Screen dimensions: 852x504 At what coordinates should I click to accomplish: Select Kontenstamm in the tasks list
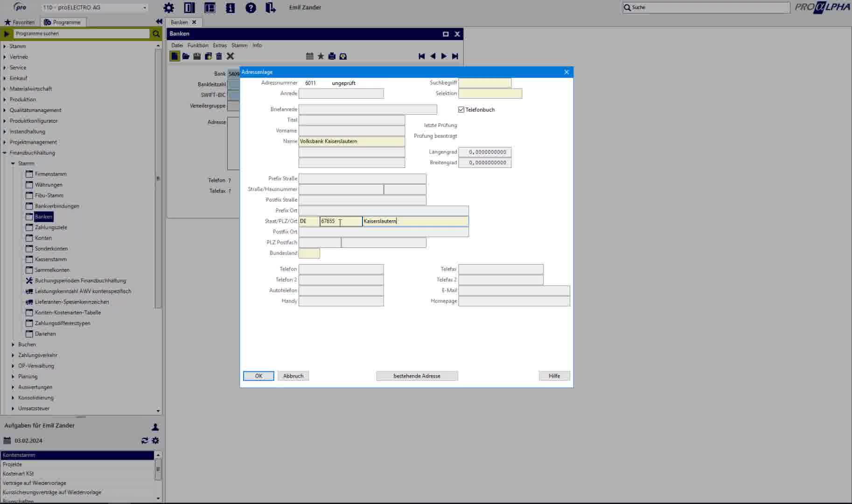pos(77,455)
